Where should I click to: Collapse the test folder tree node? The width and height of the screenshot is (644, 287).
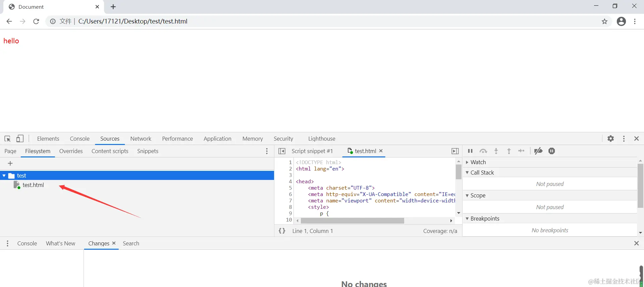[4, 176]
